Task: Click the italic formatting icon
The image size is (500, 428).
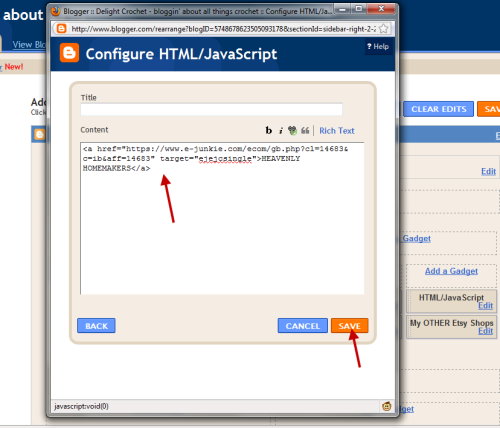Action: pyautogui.click(x=281, y=131)
